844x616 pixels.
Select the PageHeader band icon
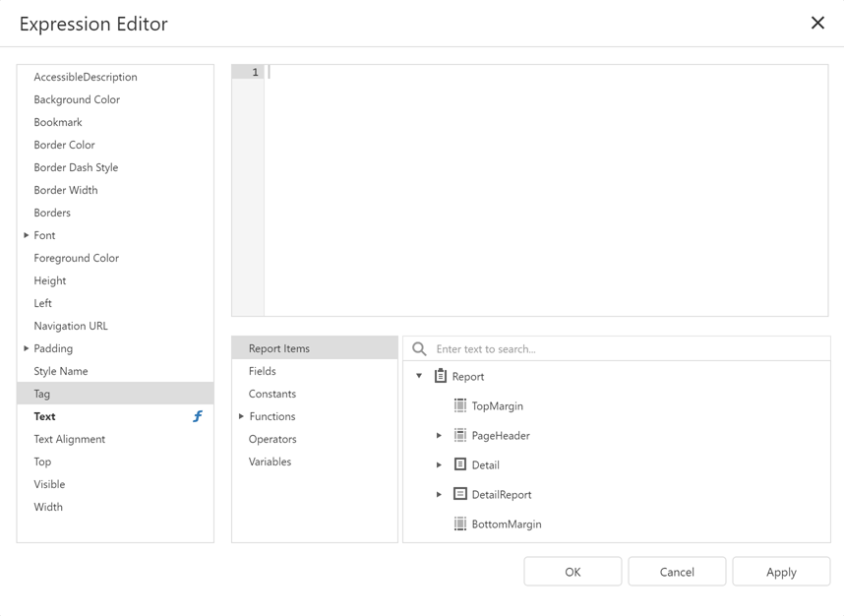coord(459,435)
